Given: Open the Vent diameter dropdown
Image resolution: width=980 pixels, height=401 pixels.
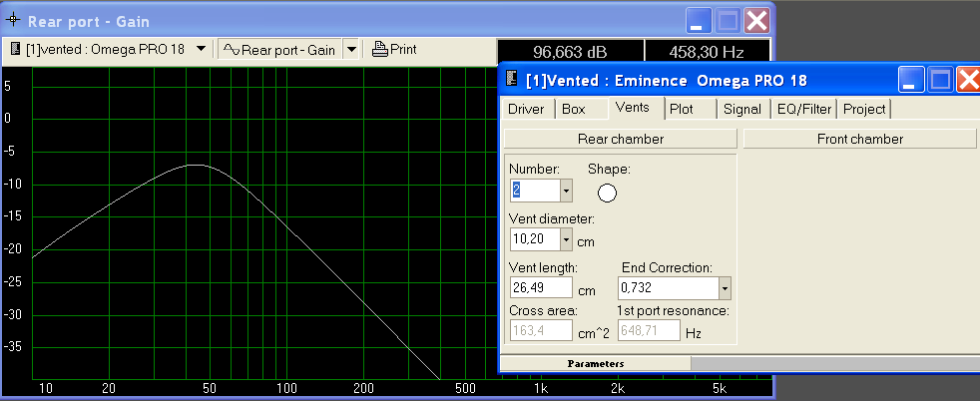Looking at the screenshot, I should tap(566, 238).
